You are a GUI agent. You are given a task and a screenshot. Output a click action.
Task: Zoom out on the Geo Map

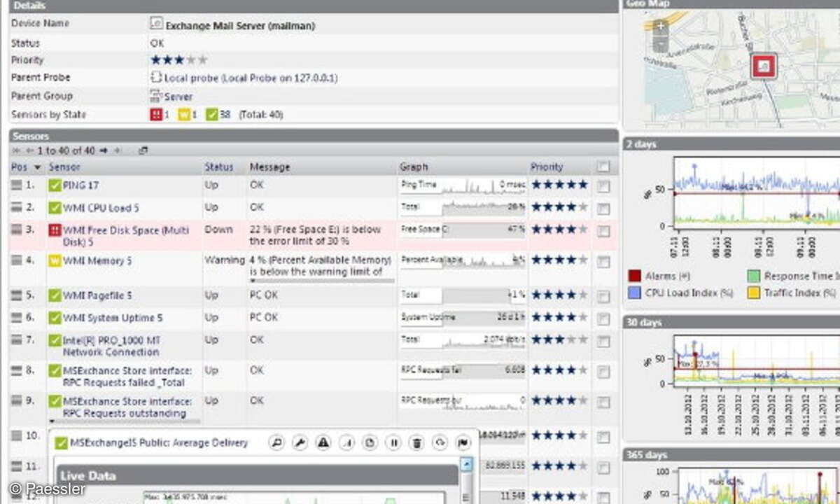pyautogui.click(x=661, y=45)
